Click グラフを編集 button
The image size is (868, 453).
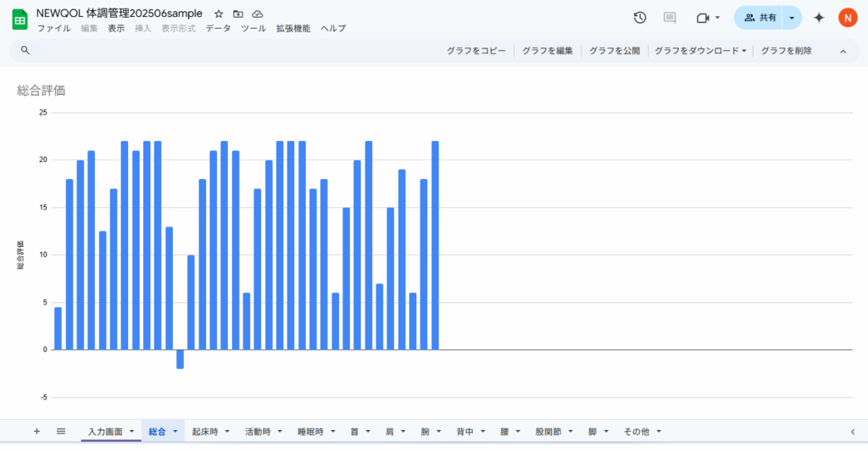(547, 51)
